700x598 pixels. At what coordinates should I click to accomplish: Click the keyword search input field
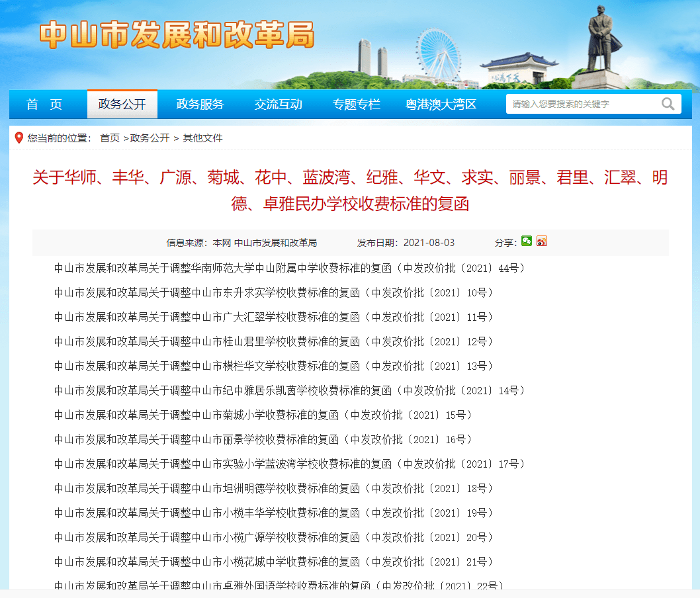coord(582,104)
